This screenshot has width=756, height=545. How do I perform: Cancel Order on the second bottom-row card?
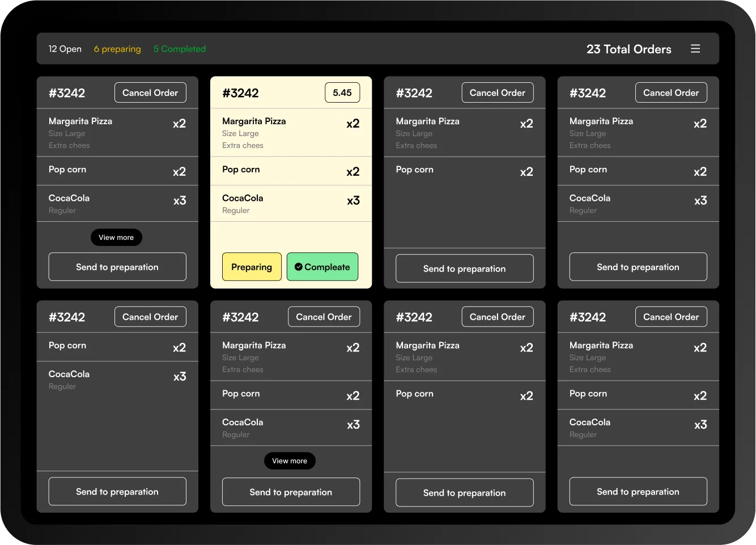[324, 316]
